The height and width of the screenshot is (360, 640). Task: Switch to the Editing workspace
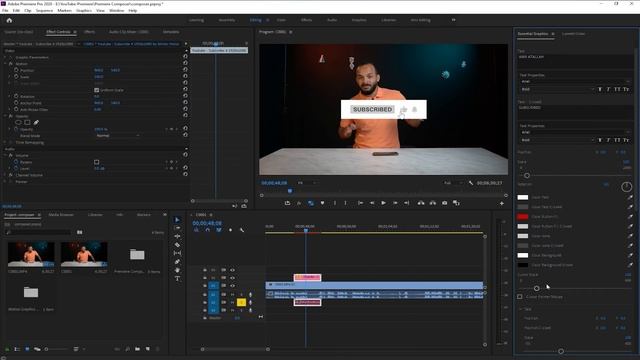click(256, 20)
